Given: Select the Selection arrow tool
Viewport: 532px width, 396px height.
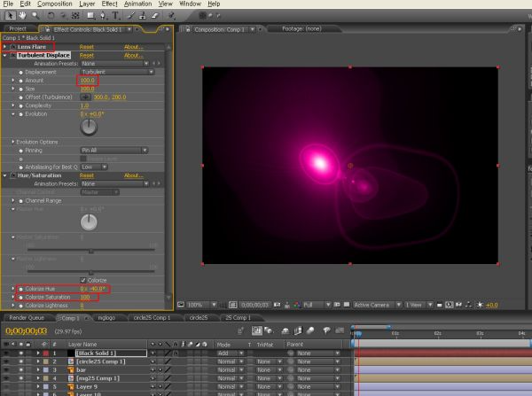Looking at the screenshot, I should coord(10,16).
